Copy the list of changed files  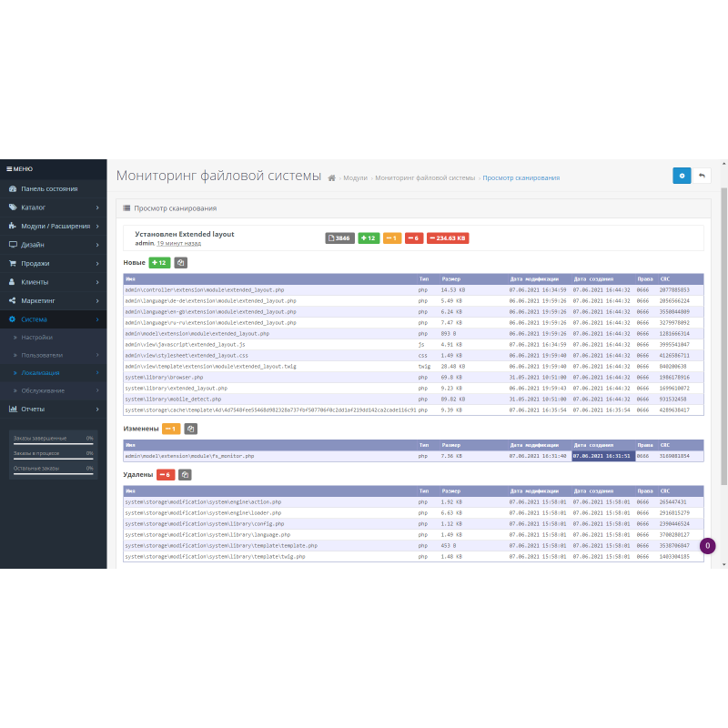point(191,429)
